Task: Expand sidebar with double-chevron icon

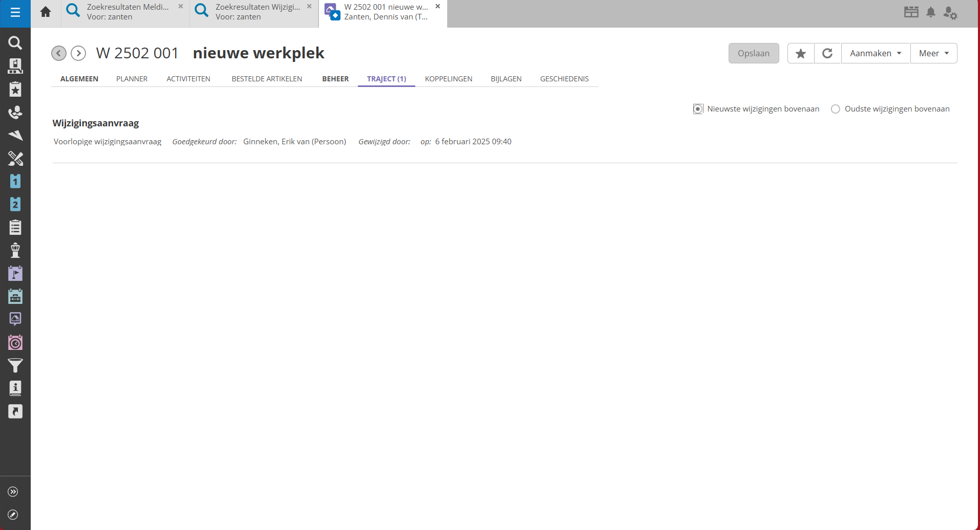Action: [x=13, y=492]
